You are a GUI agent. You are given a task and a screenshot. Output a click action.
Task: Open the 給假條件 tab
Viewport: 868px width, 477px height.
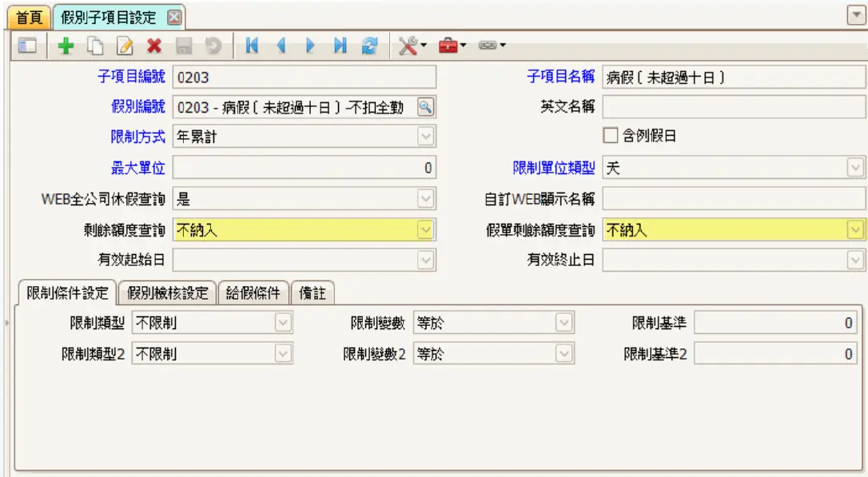[253, 293]
